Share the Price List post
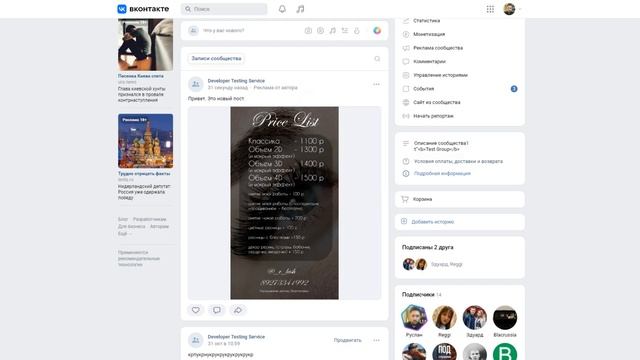This screenshot has width=640, height=360. point(238,310)
